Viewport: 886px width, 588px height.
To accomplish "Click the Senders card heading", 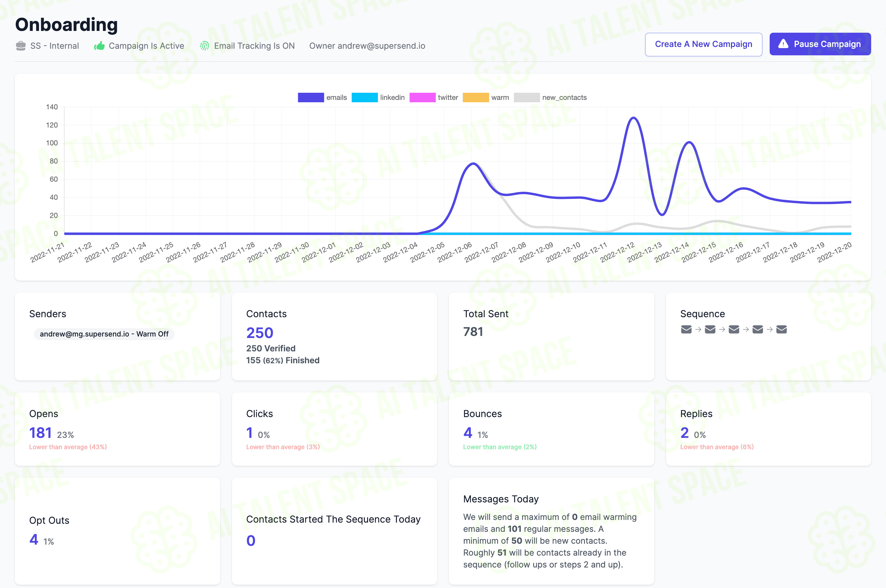I will tap(48, 314).
